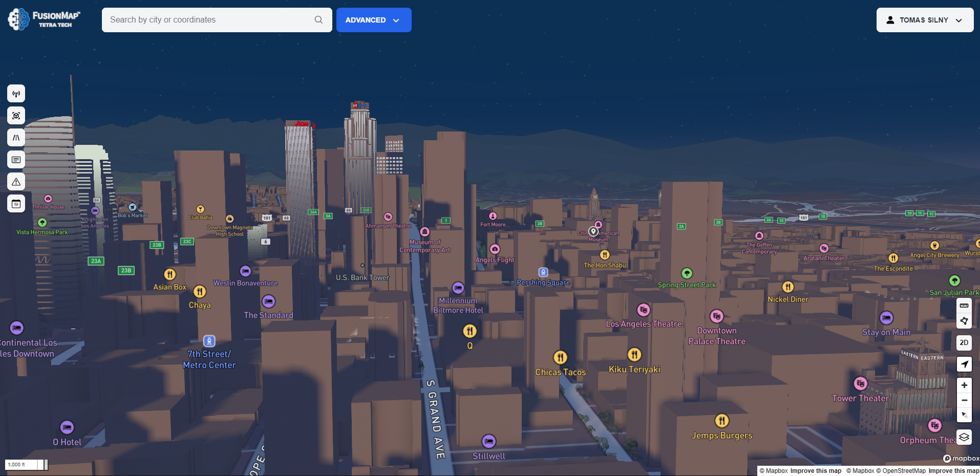Click the 7th Street/Metro Center station marker

209,341
